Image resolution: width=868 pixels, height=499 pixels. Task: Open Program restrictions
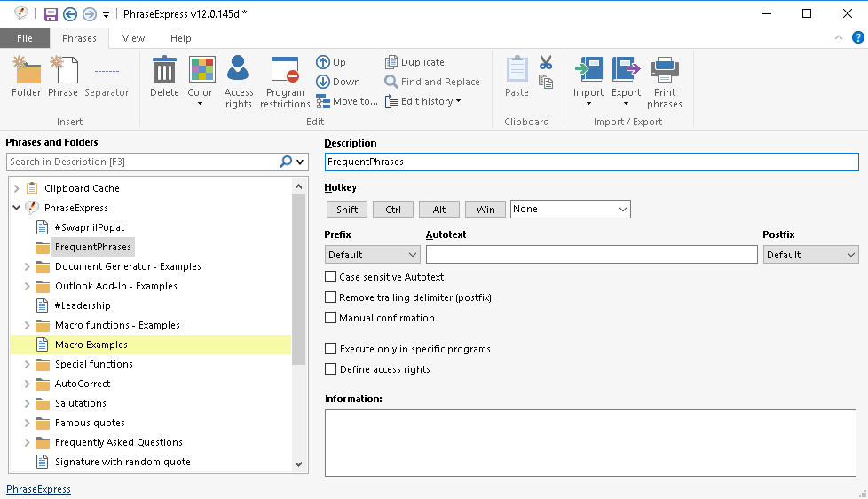[x=285, y=82]
